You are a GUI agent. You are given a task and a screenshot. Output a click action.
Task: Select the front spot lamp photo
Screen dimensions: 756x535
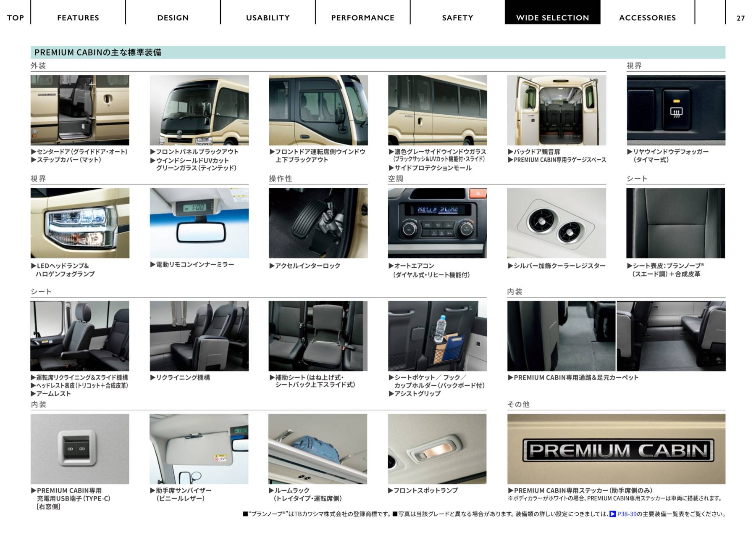pos(437,449)
